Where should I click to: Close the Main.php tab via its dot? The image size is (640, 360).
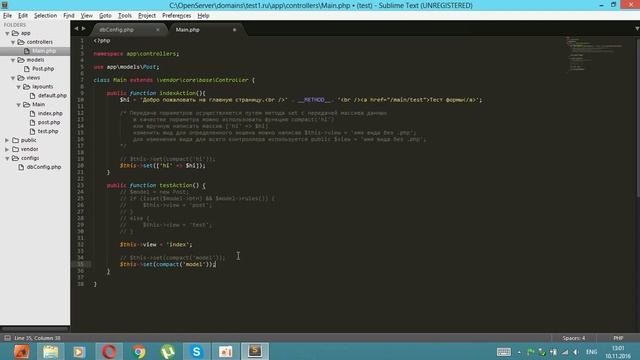pyautogui.click(x=234, y=30)
